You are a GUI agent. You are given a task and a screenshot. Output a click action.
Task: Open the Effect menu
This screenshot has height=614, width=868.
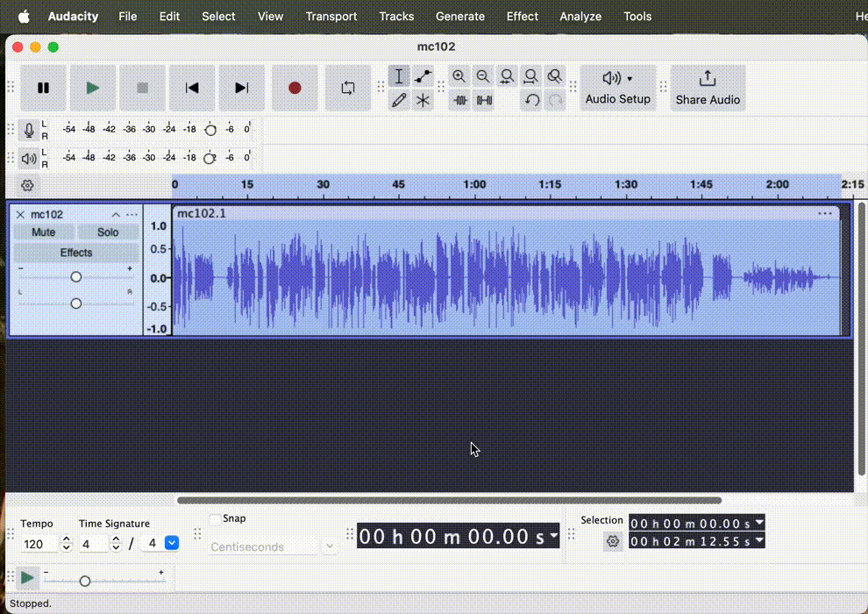[522, 17]
